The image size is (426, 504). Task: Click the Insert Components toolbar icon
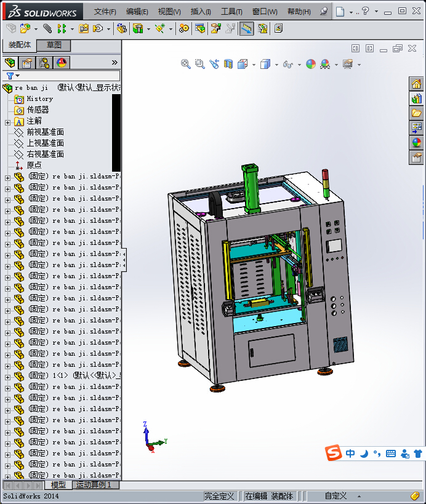(x=25, y=28)
